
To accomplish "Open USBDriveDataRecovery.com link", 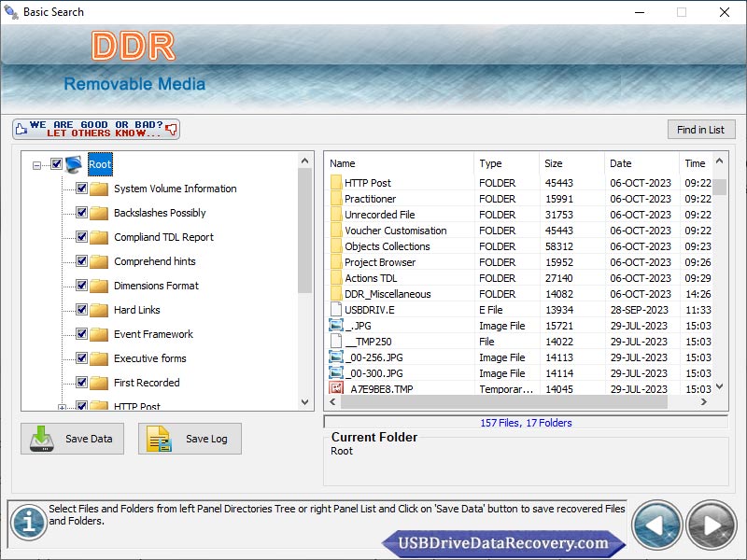I will [503, 543].
